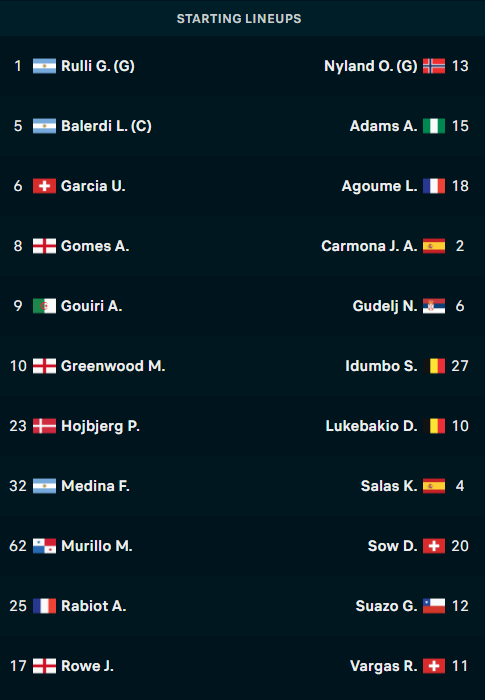The image size is (485, 700).
Task: Click Sow D. player name
Action: tap(392, 546)
